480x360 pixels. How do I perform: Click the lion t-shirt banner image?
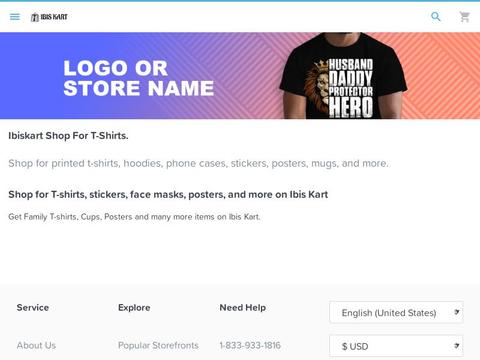(343, 76)
